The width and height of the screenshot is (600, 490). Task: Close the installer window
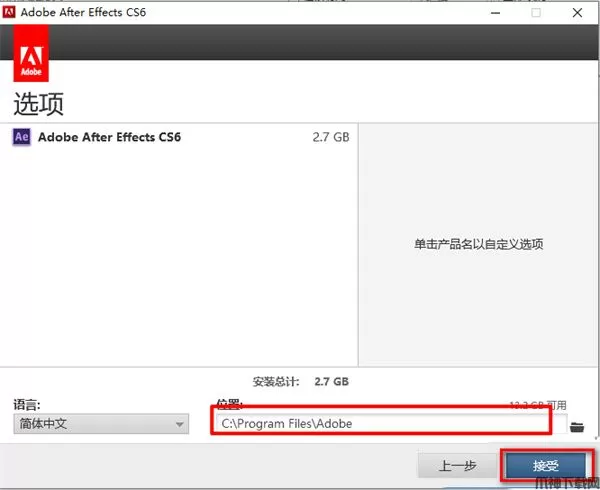pyautogui.click(x=577, y=13)
